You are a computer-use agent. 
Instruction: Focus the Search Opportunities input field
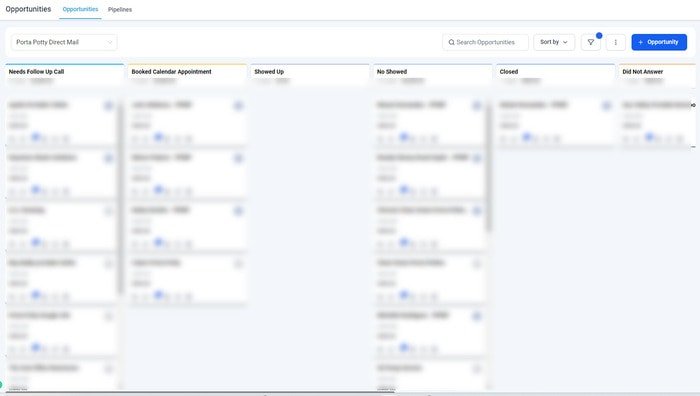pos(485,42)
